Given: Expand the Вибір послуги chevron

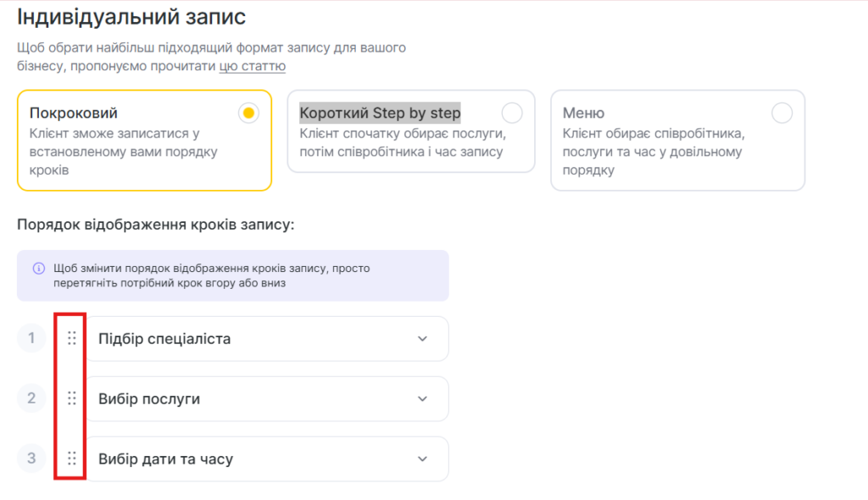Looking at the screenshot, I should point(423,399).
